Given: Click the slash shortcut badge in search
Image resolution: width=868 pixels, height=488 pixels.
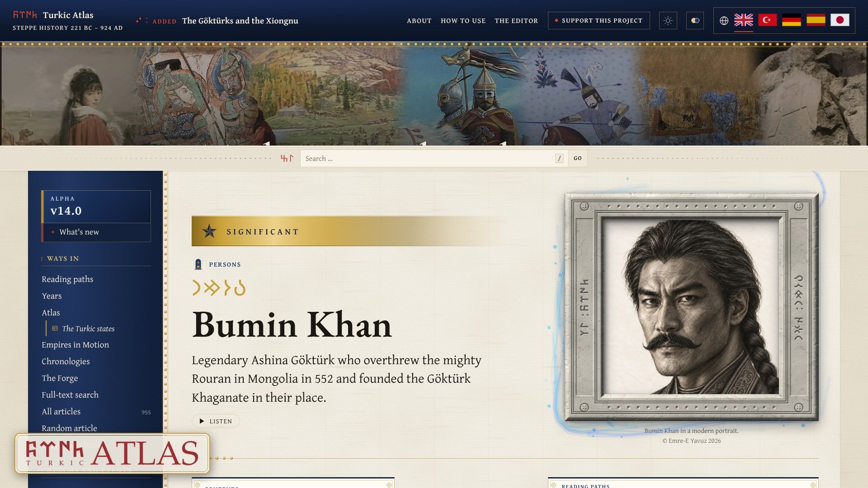Looking at the screenshot, I should (559, 158).
